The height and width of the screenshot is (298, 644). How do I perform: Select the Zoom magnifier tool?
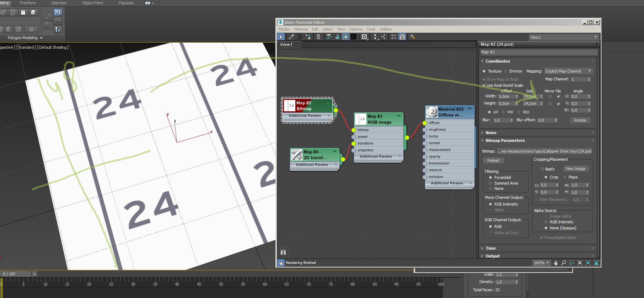point(564,263)
